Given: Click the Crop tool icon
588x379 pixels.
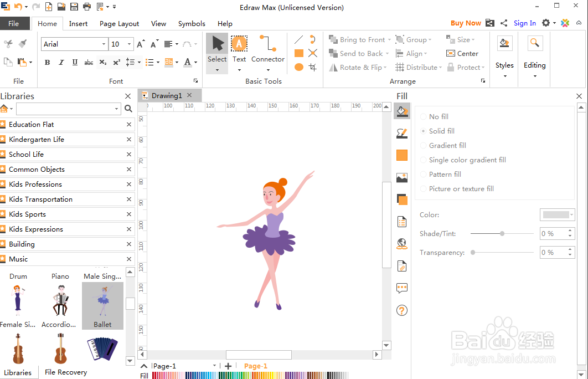Looking at the screenshot, I should pos(313,67).
